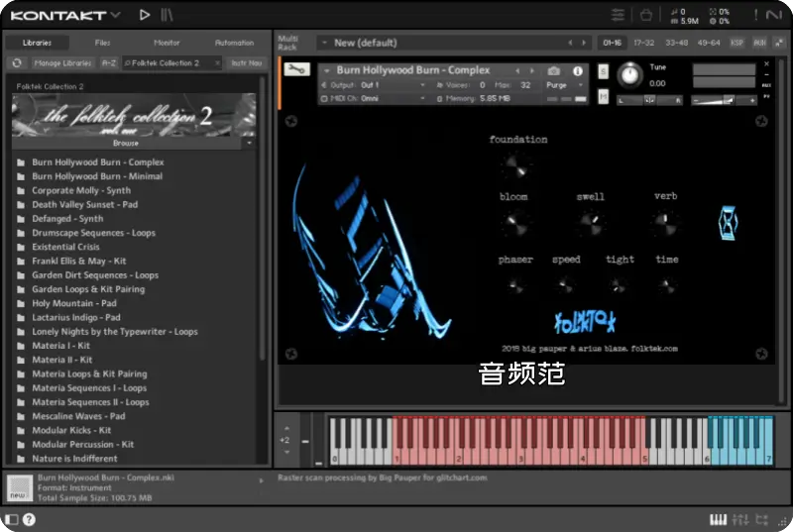
Task: Click the shopping bag store icon
Action: tap(645, 15)
